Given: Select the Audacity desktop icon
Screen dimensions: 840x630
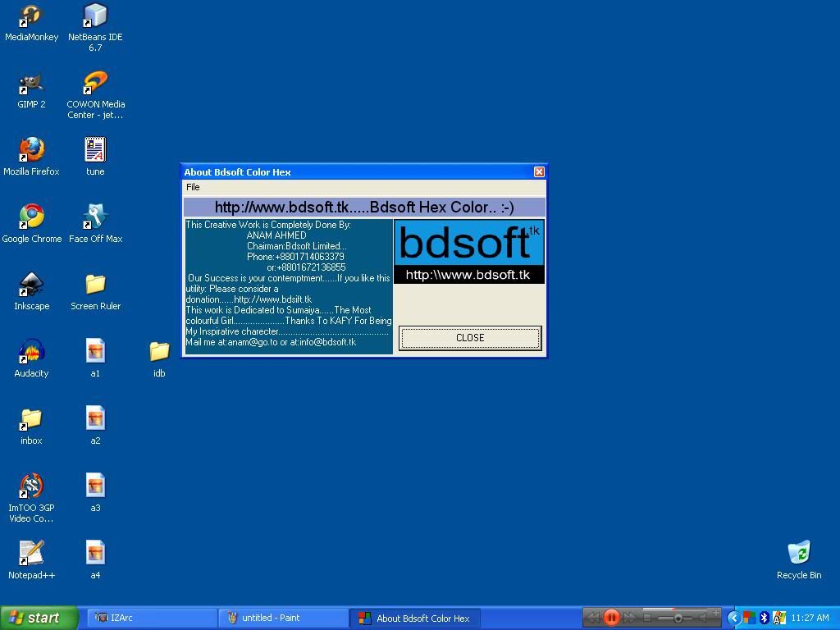Looking at the screenshot, I should pos(31,352).
